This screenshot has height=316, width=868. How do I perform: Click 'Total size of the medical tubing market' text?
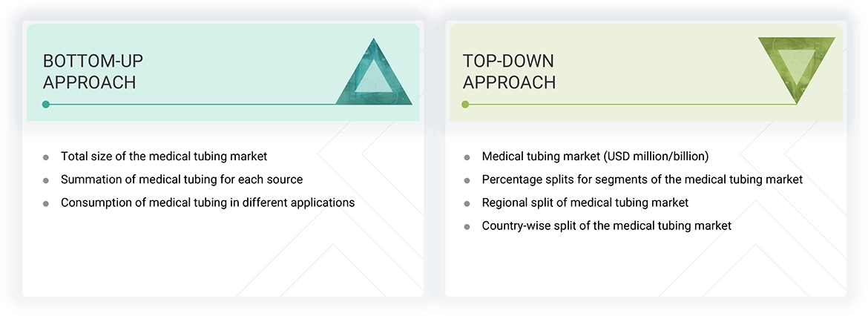(164, 157)
